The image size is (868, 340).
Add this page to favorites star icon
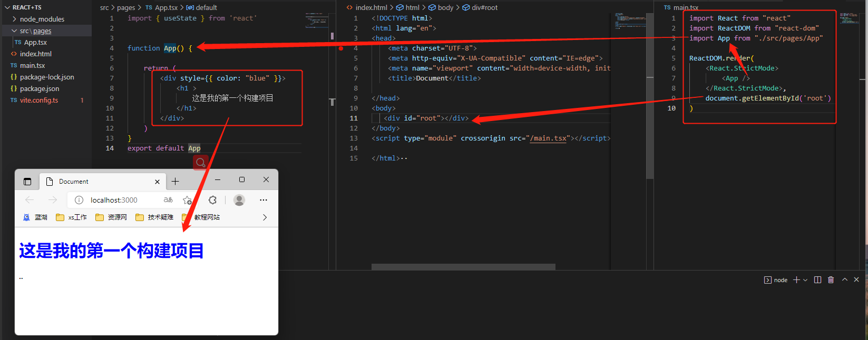187,200
